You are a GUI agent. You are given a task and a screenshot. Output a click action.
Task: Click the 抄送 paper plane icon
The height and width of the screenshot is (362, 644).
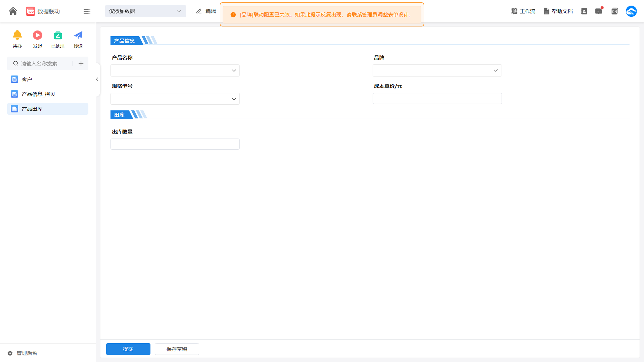78,35
